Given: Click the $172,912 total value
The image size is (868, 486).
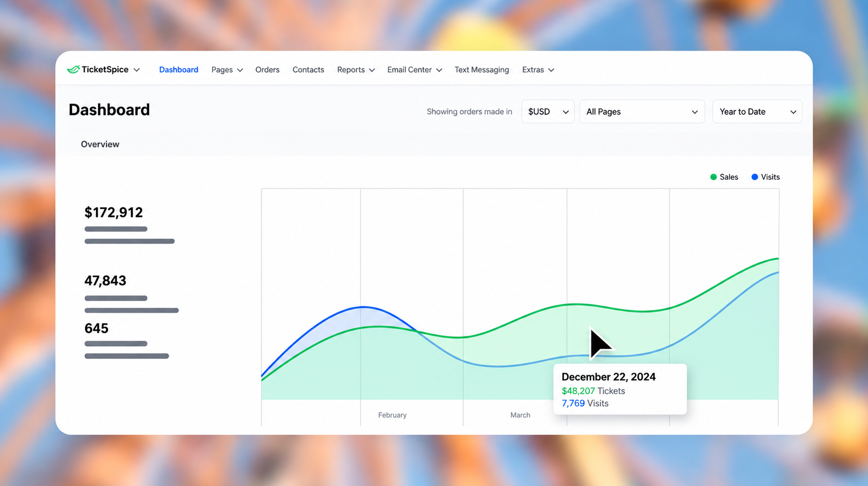Looking at the screenshot, I should [x=113, y=212].
